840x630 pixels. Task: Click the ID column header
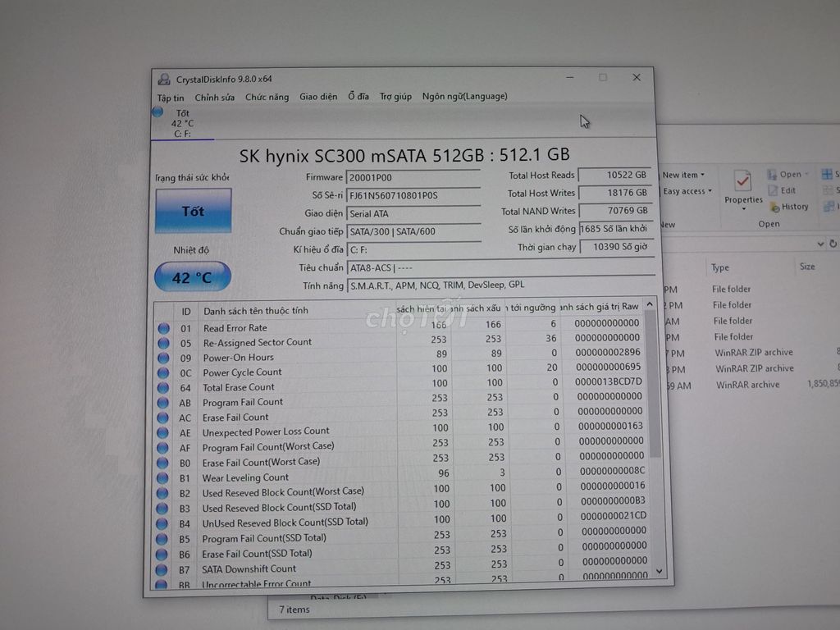[186, 312]
